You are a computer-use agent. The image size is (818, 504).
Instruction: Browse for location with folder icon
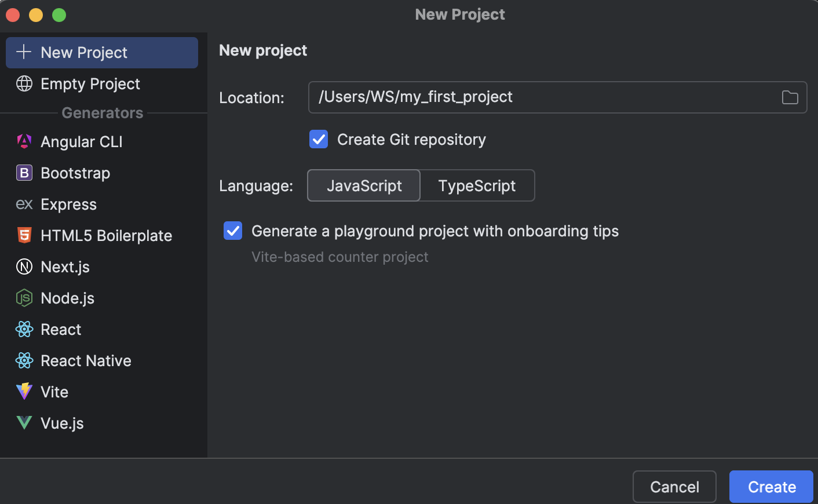pos(790,97)
